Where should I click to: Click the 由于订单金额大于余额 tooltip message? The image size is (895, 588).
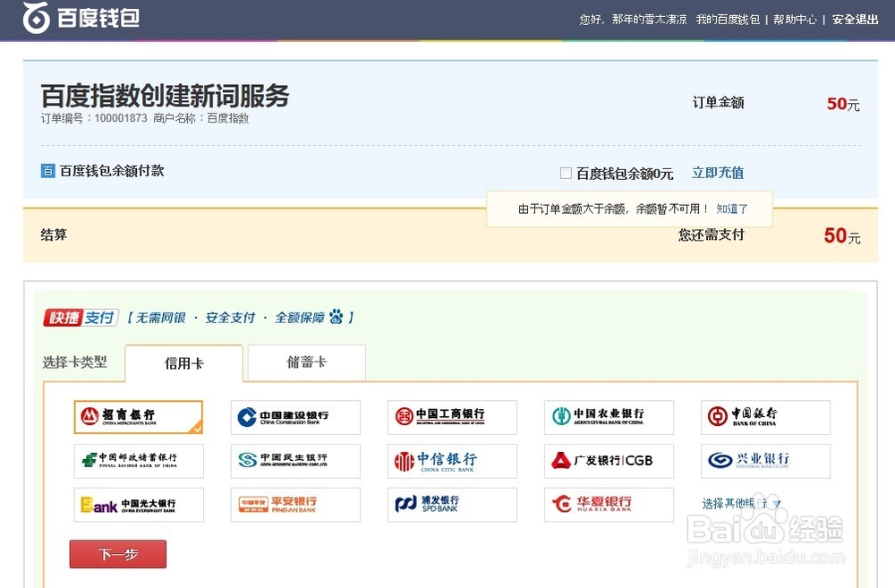613,209
